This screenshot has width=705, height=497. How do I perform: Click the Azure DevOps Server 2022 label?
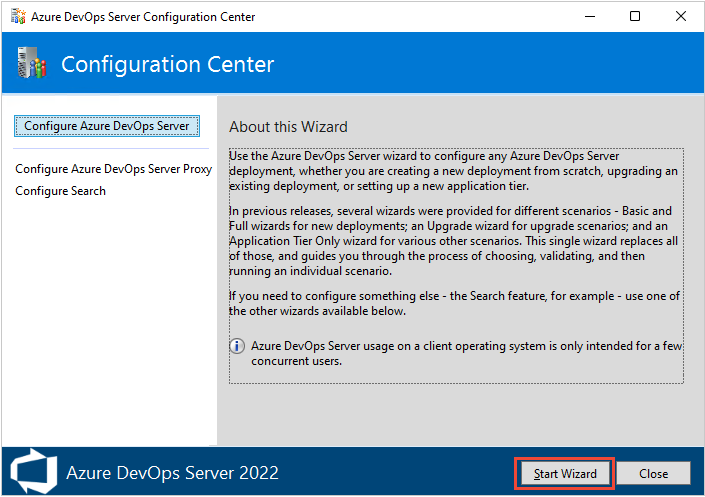pyautogui.click(x=172, y=473)
